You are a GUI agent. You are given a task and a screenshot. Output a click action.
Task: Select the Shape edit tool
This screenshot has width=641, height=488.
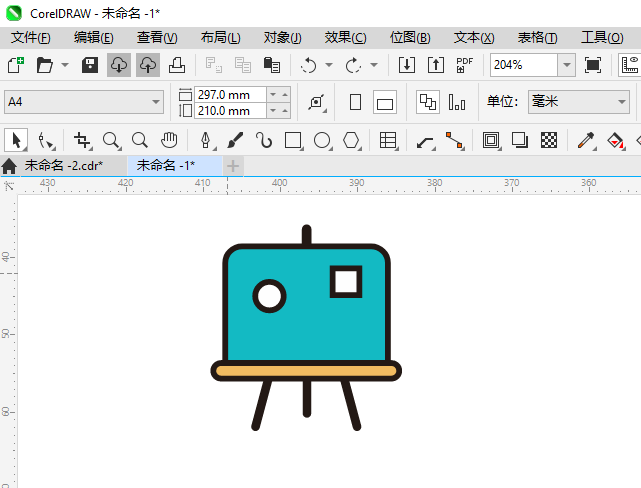tap(45, 141)
